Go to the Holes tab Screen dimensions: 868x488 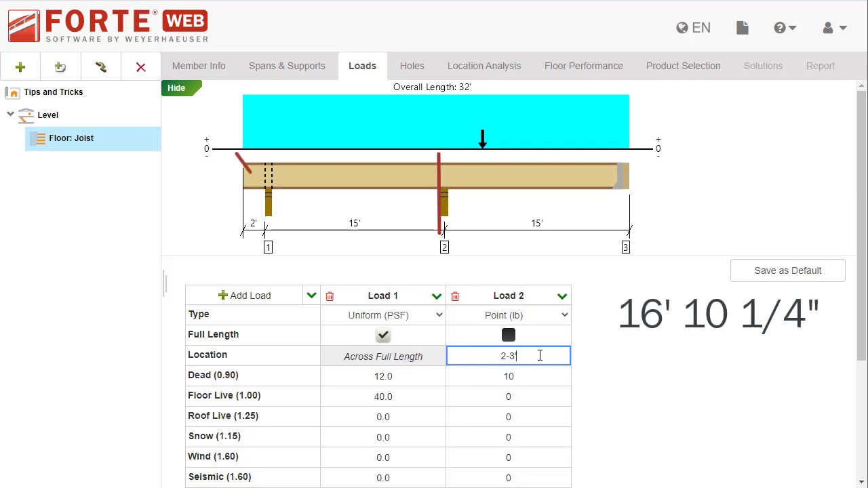(x=412, y=66)
